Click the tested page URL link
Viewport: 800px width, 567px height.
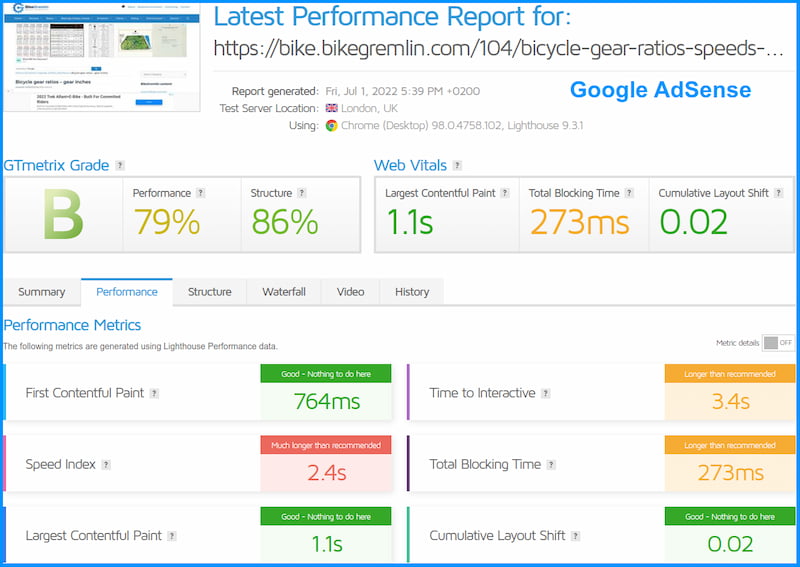[x=498, y=48]
